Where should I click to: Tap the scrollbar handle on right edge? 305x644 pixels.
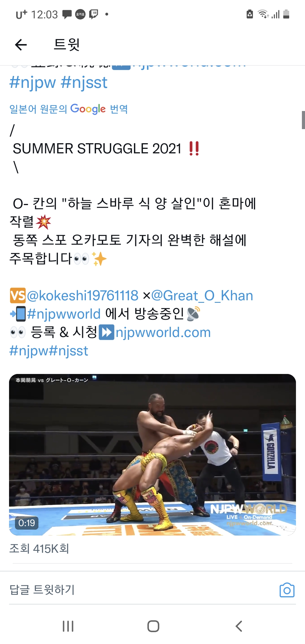point(303,120)
